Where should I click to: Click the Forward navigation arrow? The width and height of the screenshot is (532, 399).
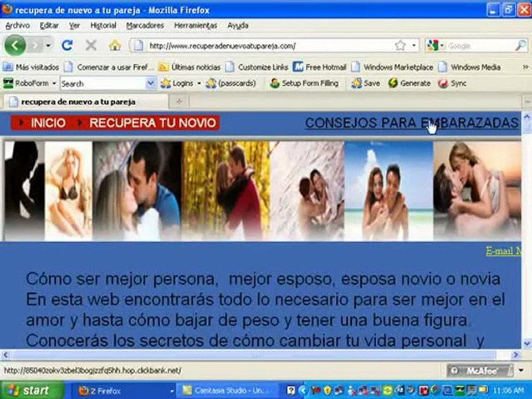pos(35,45)
